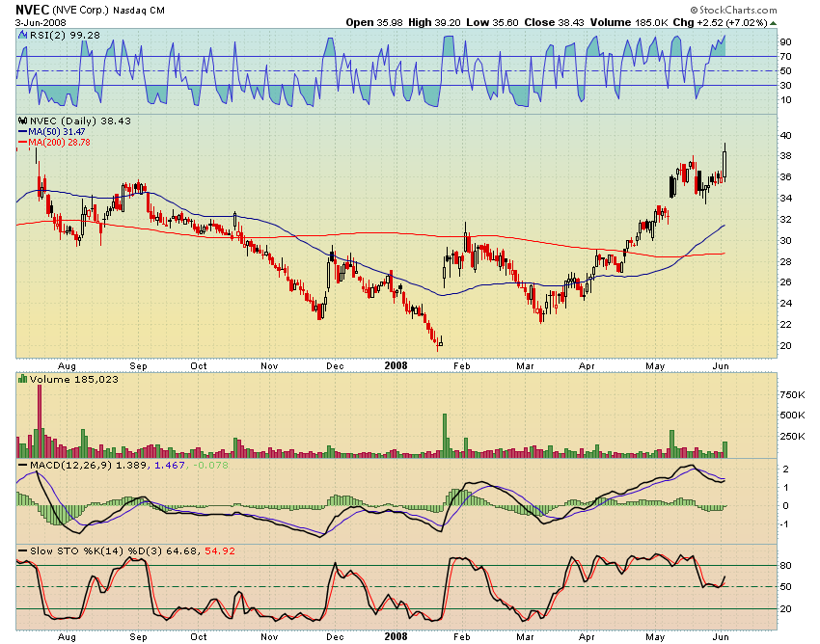Click the latest green volume bar in June
Screen dimensions: 820x644
pos(724,449)
